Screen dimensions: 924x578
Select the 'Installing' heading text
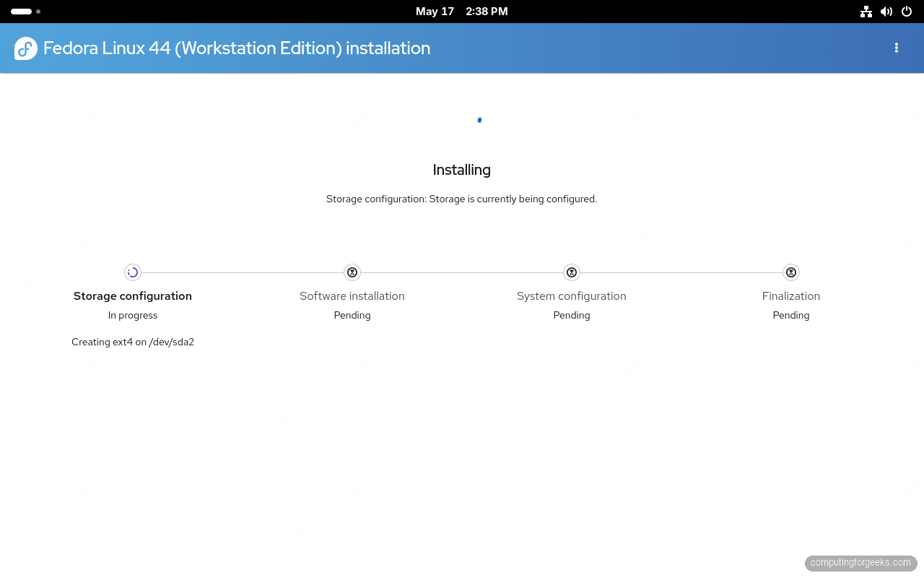coord(462,170)
